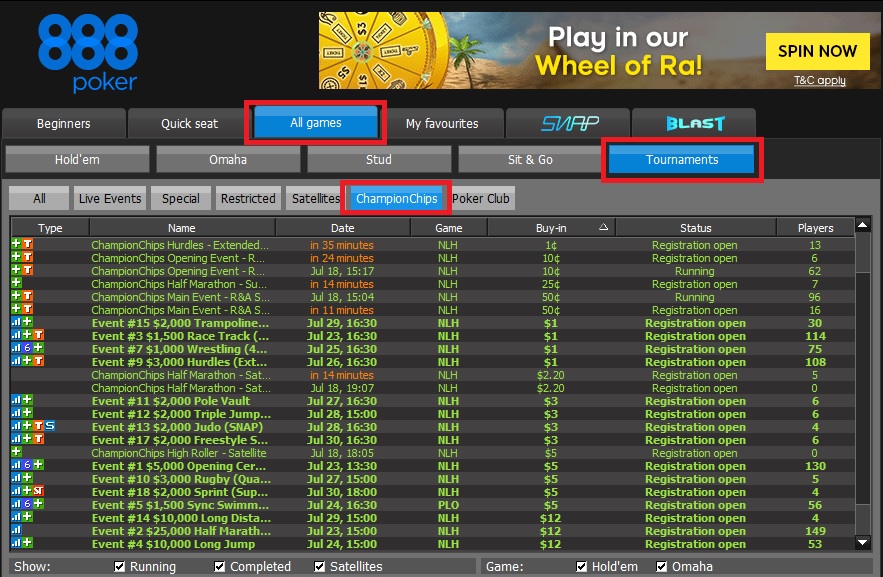Filter tournaments by Satellites tab
The image size is (883, 577).
pyautogui.click(x=315, y=198)
